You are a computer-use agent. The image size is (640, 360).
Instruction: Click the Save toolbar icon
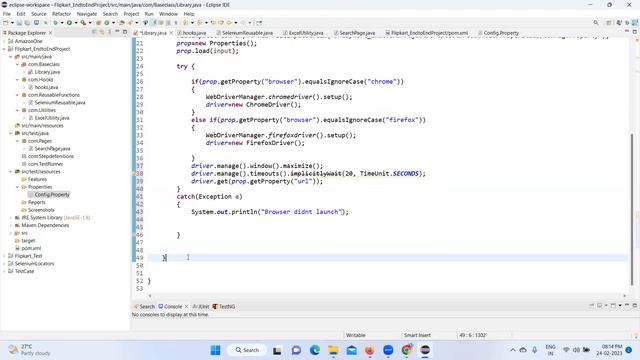click(x=19, y=23)
